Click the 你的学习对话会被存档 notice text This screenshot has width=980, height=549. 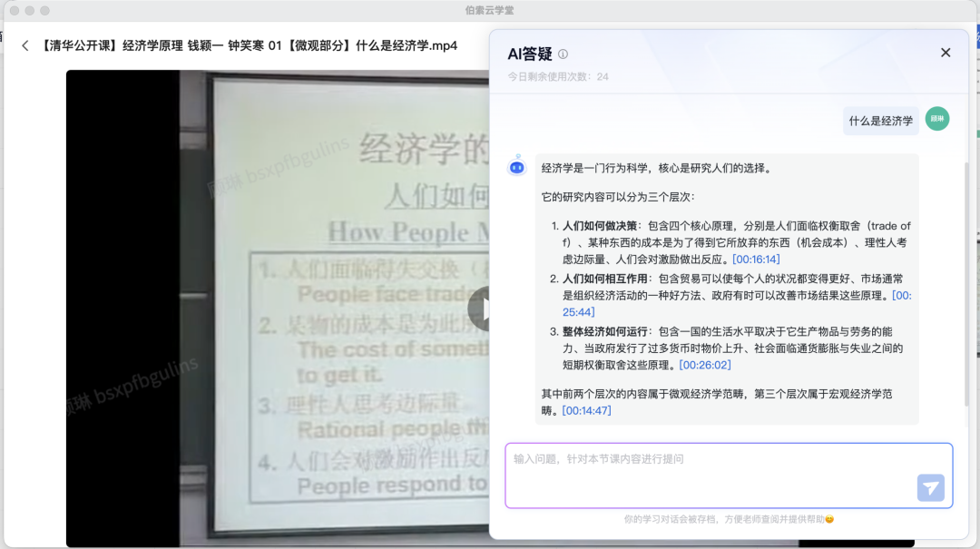click(x=729, y=519)
